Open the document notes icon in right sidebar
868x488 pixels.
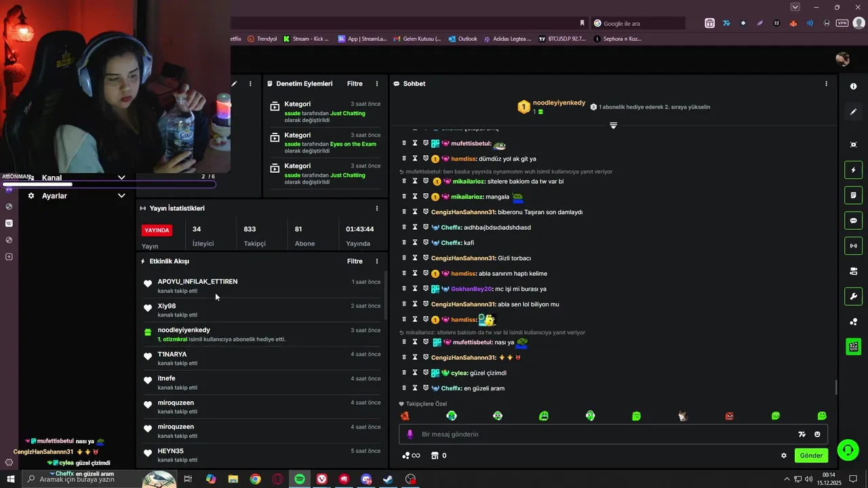tap(853, 195)
